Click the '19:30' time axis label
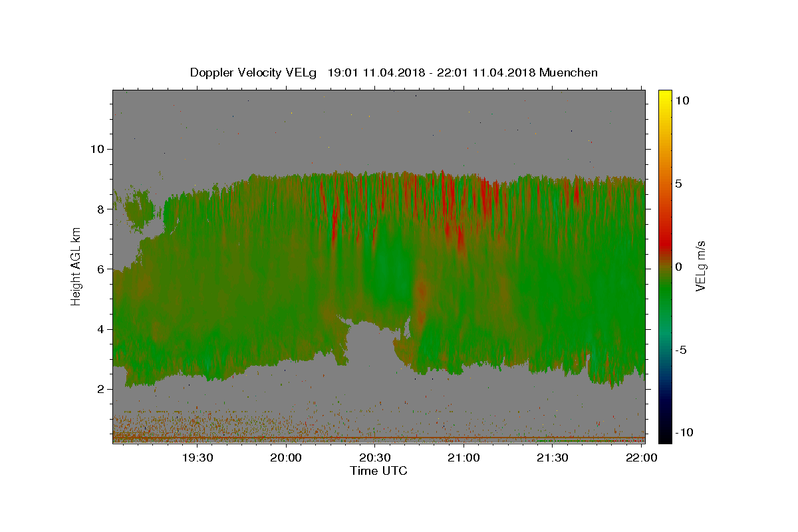 (198, 458)
